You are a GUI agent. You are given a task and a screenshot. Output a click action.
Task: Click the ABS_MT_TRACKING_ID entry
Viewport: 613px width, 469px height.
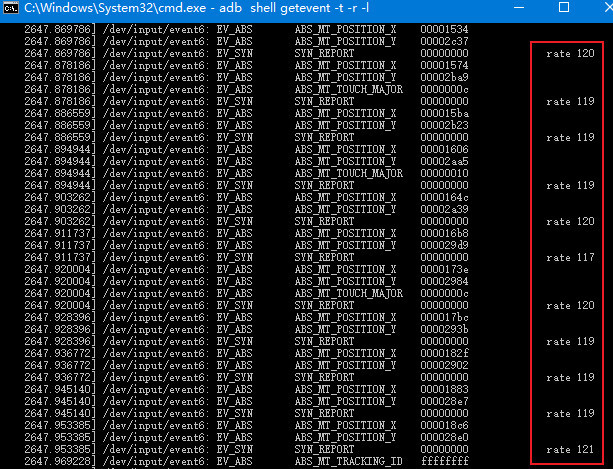348,462
